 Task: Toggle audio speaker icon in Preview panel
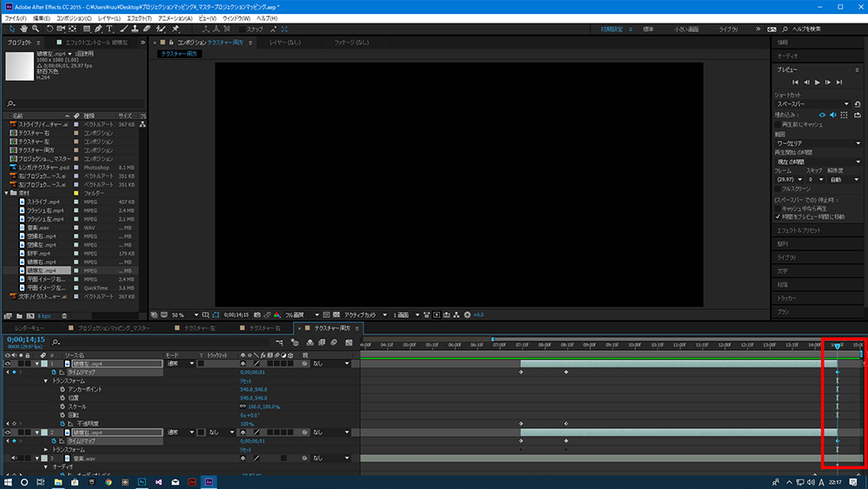pos(833,114)
